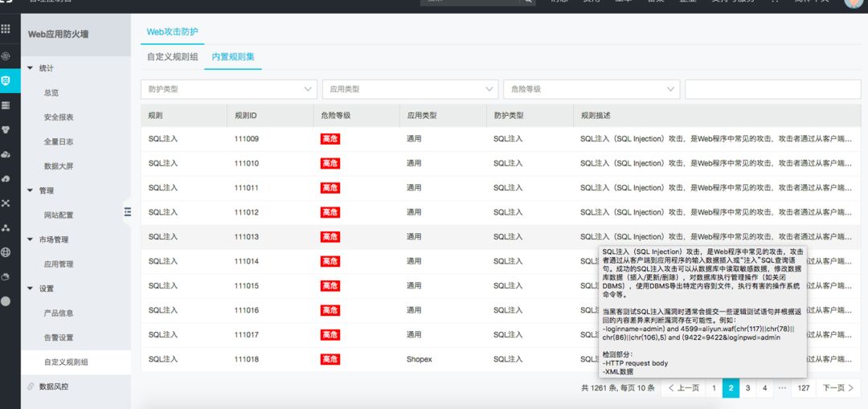
Task: Open the grid apps menu icon
Action: [x=6, y=29]
